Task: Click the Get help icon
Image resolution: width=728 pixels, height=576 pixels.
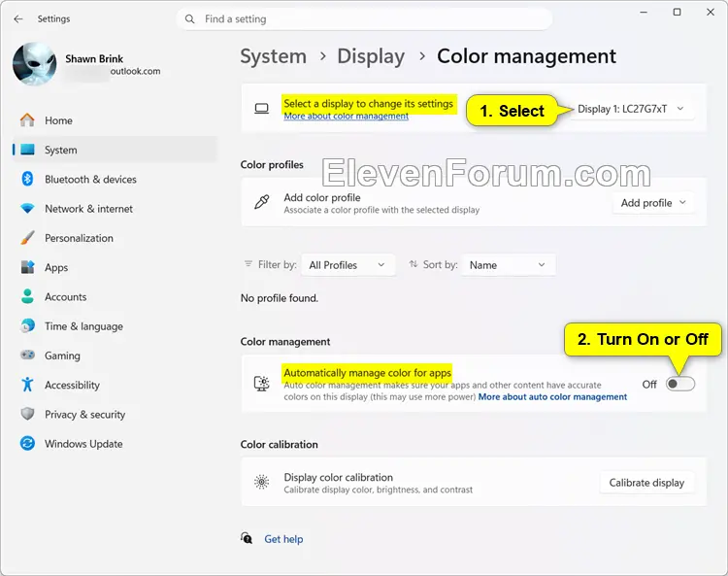Action: pyautogui.click(x=247, y=538)
